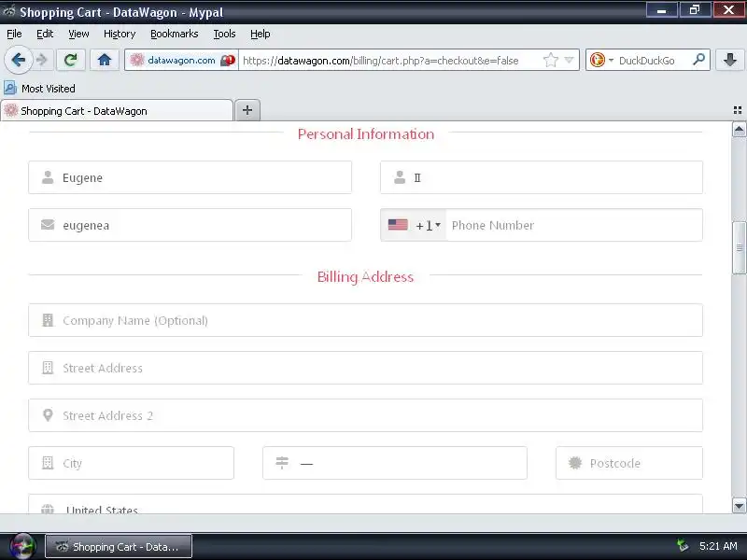Image resolution: width=747 pixels, height=560 pixels.
Task: Open the Edit menu
Action: tap(45, 34)
